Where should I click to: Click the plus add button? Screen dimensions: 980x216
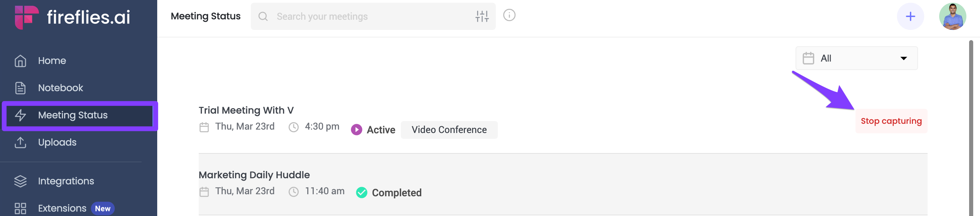pos(910,16)
